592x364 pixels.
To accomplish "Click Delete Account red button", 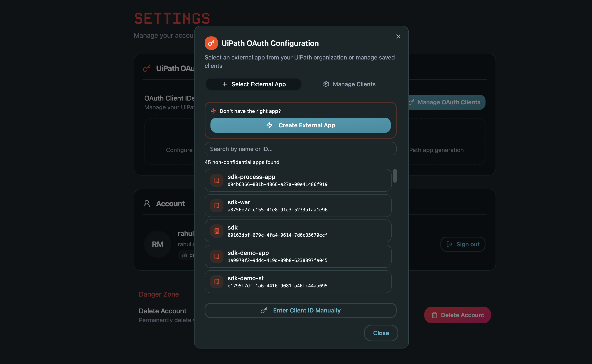I will (457, 315).
